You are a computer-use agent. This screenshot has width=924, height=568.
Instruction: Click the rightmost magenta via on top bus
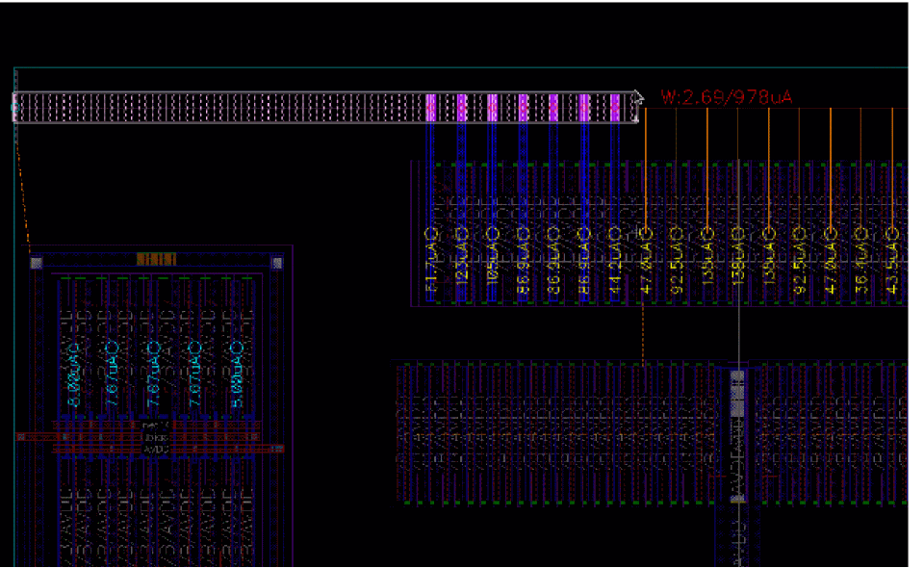[x=615, y=107]
